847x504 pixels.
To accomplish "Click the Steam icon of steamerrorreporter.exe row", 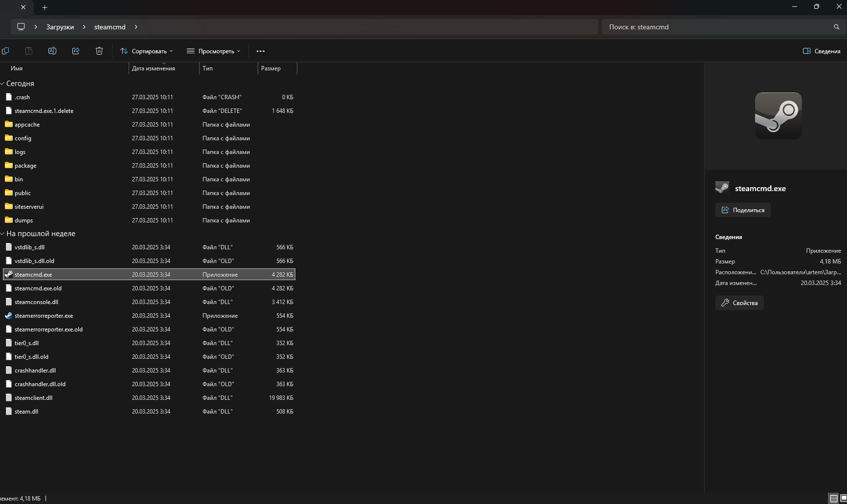I will [x=9, y=315].
